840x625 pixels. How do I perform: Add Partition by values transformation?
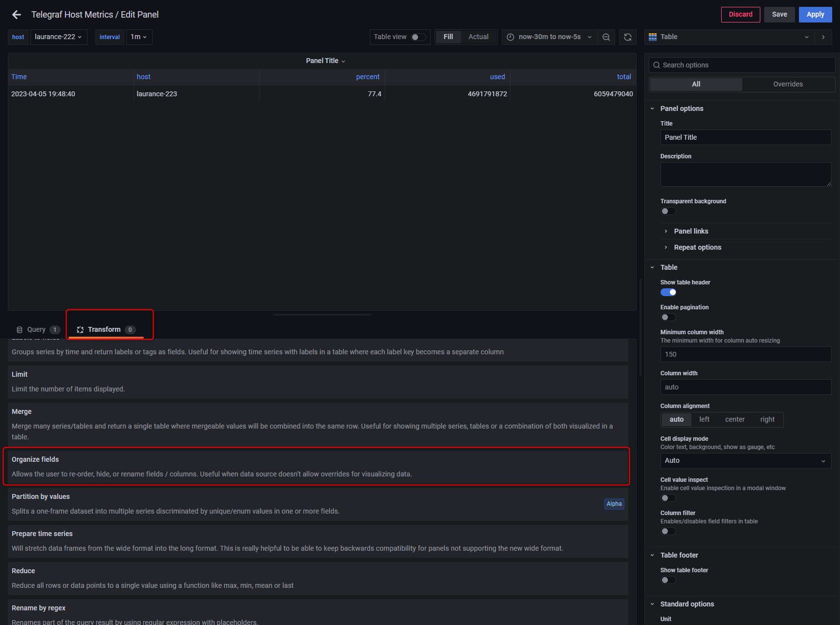click(318, 504)
